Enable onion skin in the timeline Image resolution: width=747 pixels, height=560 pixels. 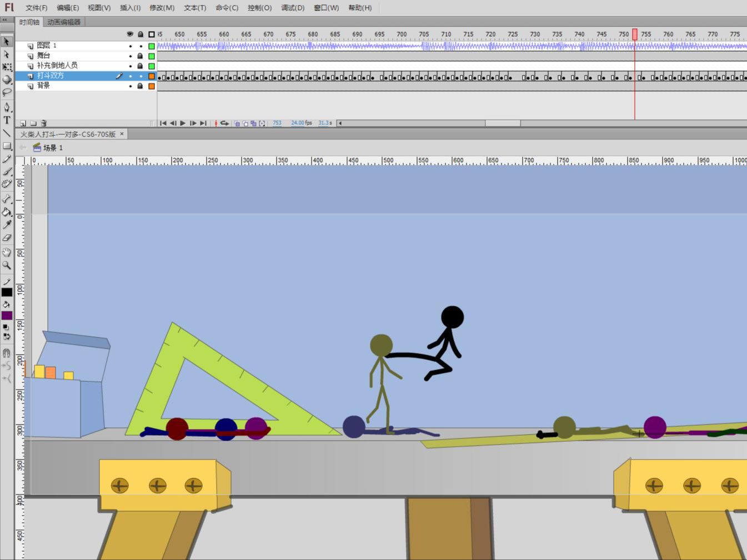pos(237,123)
